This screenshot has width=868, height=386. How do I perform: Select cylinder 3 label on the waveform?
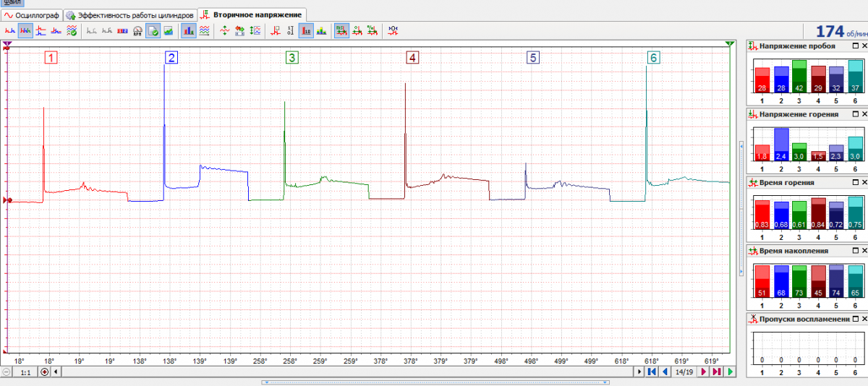[292, 58]
